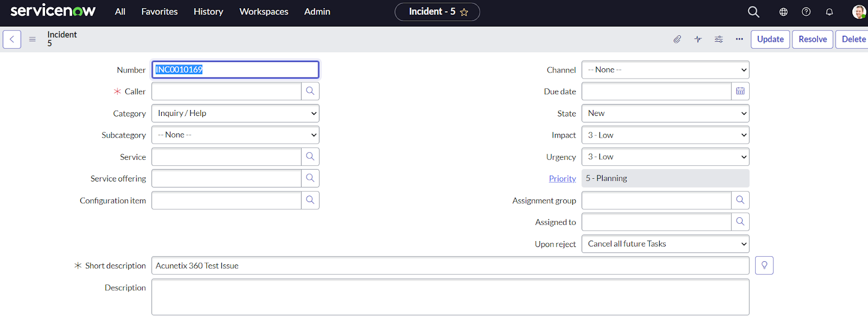Click into the Description text area
Image resolution: width=868 pixels, height=324 pixels.
pos(450,297)
